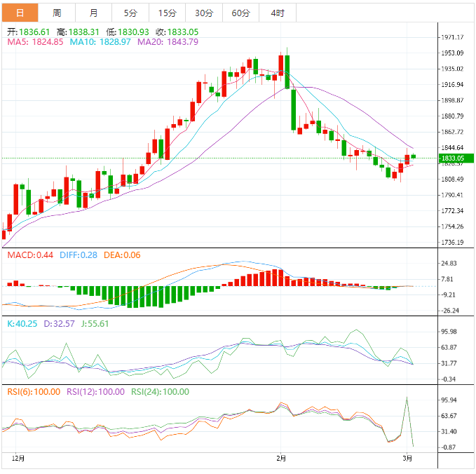Image resolution: width=476 pixels, height=474 pixels.
Task: Click the 1935.02 price axis label
Action: tap(452, 69)
